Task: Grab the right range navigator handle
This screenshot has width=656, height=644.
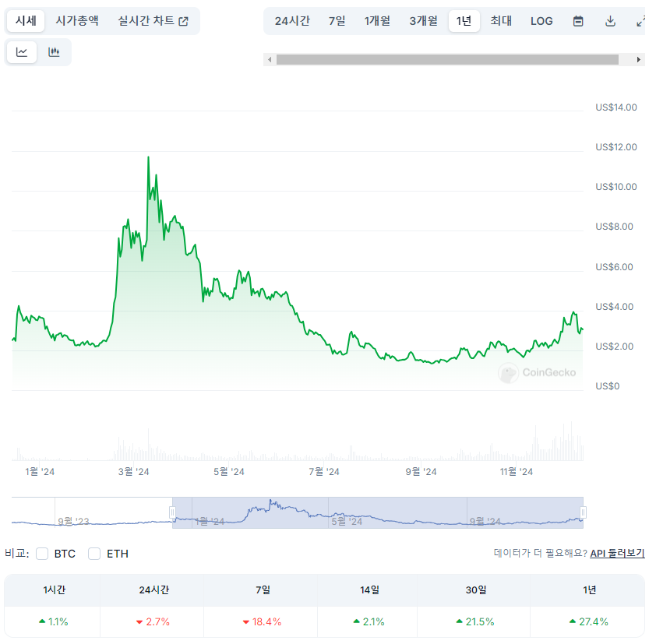Action: pos(584,512)
